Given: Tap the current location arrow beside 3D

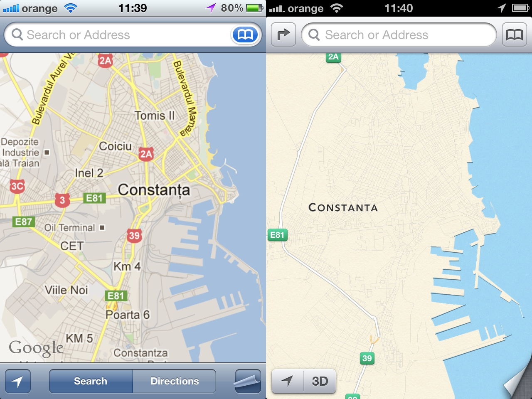Looking at the screenshot, I should [x=288, y=381].
